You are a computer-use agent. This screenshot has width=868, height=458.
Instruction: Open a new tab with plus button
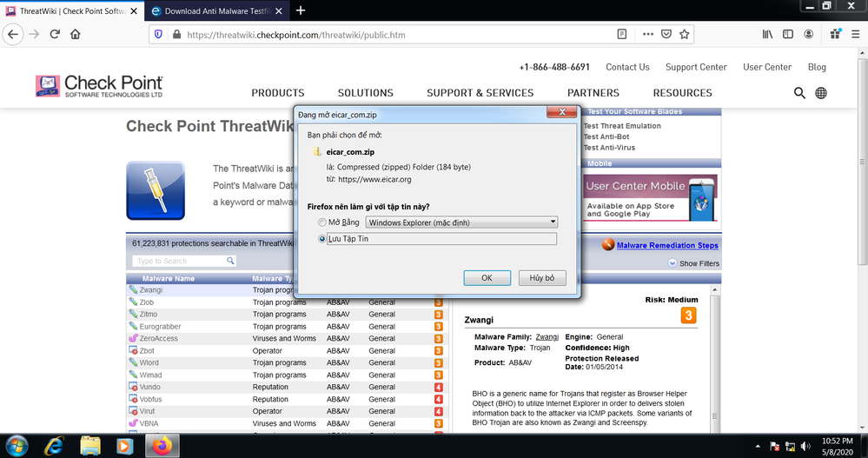coord(301,10)
